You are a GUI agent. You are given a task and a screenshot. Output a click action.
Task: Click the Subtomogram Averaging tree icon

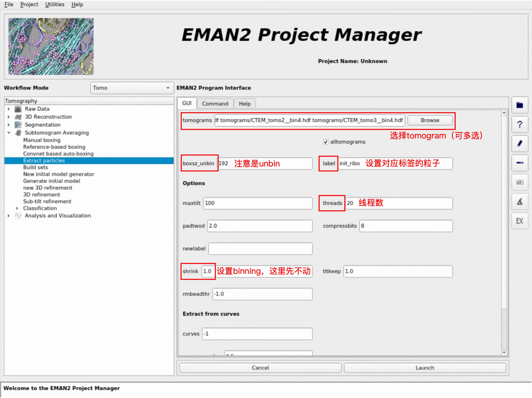pyautogui.click(x=18, y=133)
